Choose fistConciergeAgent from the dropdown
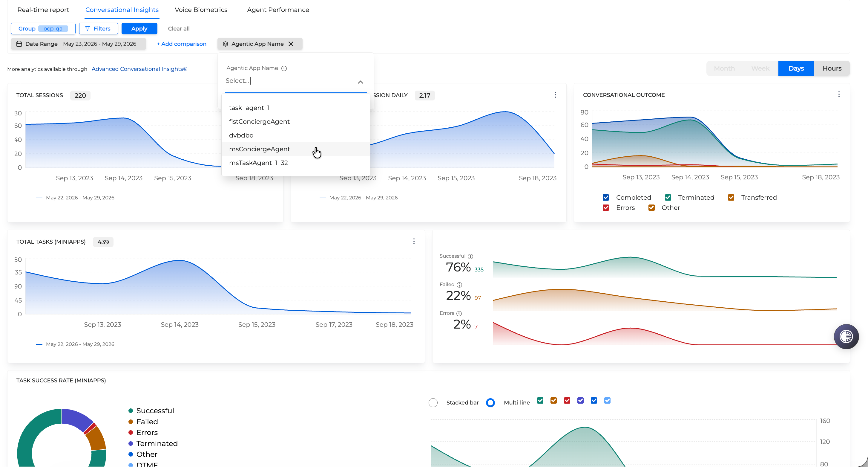This screenshot has height=467, width=868. click(x=295, y=121)
